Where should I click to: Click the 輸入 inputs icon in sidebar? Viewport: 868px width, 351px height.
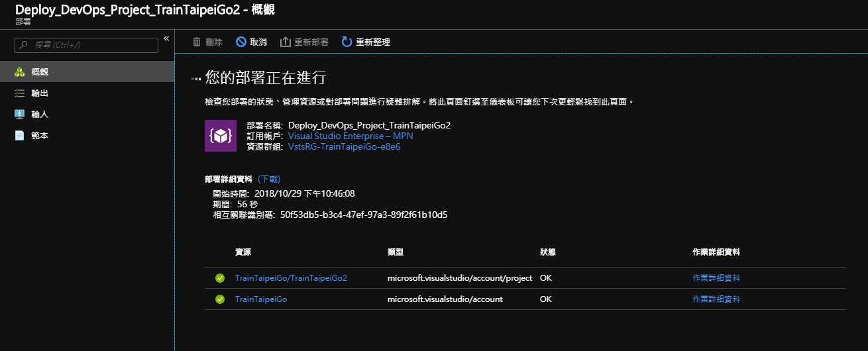coord(20,114)
